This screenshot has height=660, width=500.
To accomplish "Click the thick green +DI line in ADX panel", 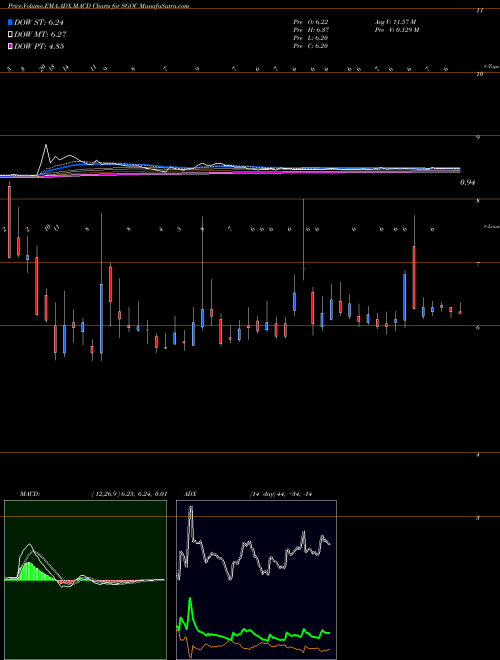I will [x=253, y=631].
